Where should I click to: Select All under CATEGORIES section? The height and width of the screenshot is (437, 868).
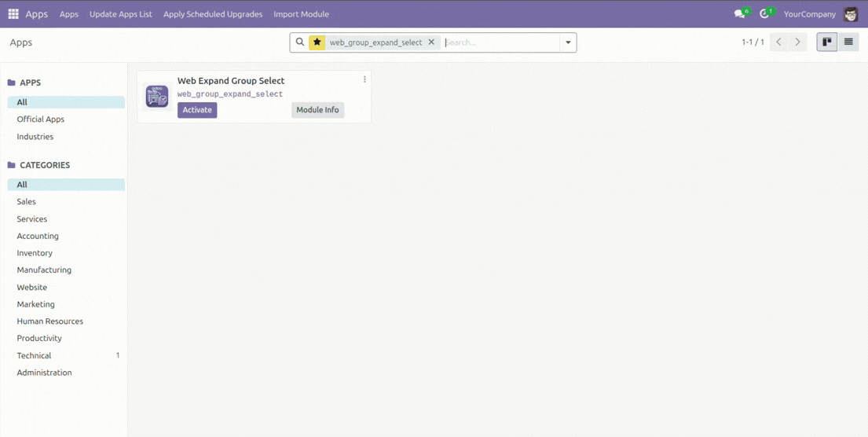(x=66, y=185)
